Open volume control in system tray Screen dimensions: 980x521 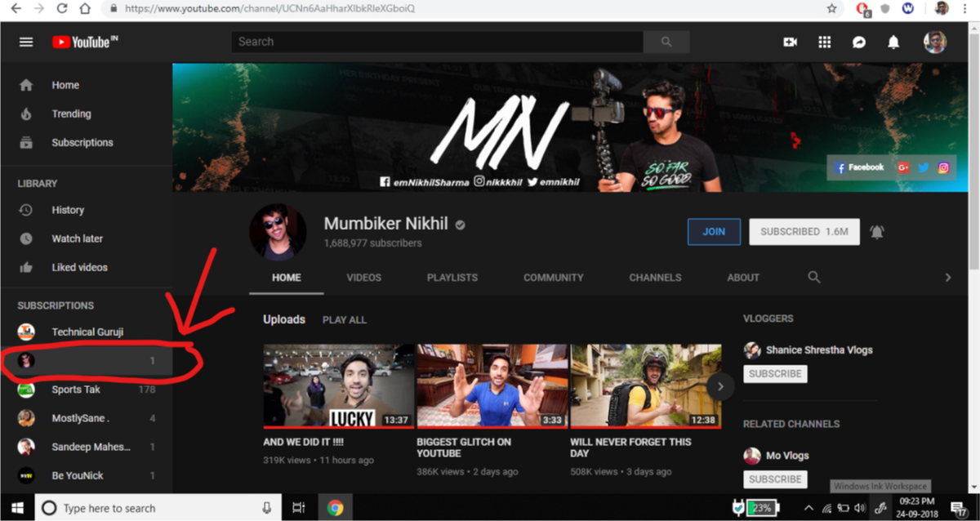[x=859, y=508]
